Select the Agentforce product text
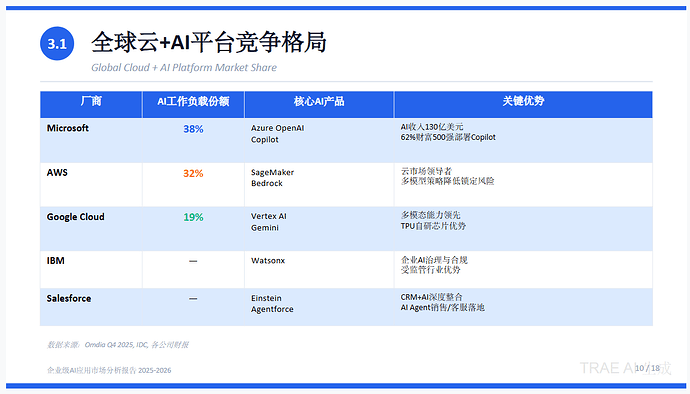 pyautogui.click(x=272, y=309)
